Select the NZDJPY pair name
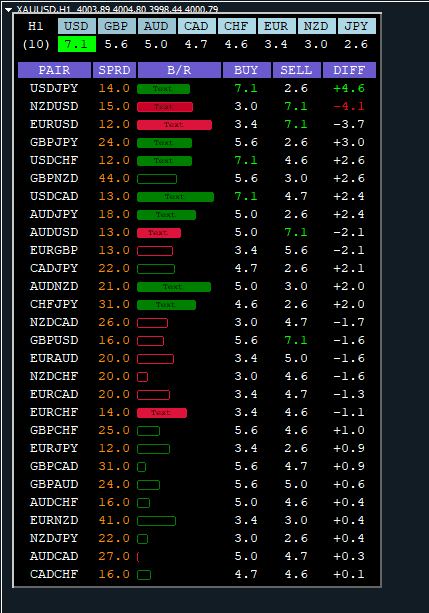This screenshot has width=429, height=613. 54,538
